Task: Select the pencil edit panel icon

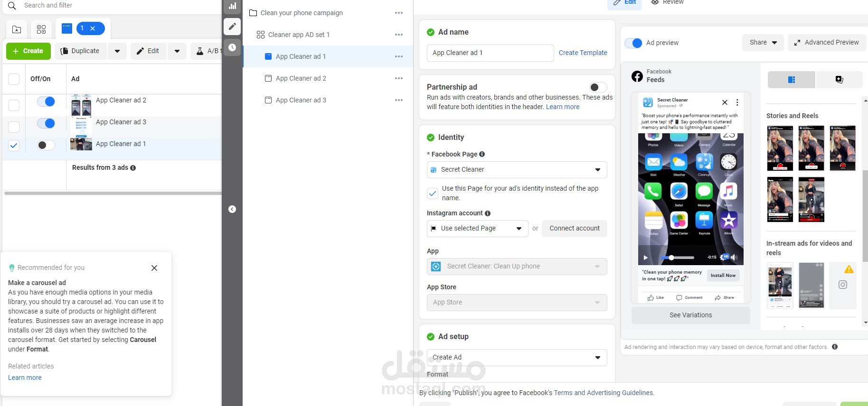Action: [232, 27]
